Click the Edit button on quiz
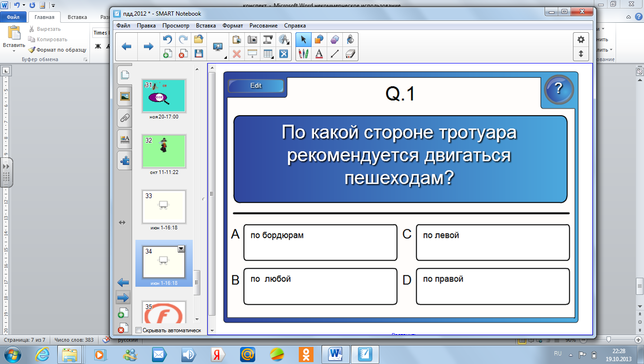Image resolution: width=644 pixels, height=364 pixels. click(256, 86)
